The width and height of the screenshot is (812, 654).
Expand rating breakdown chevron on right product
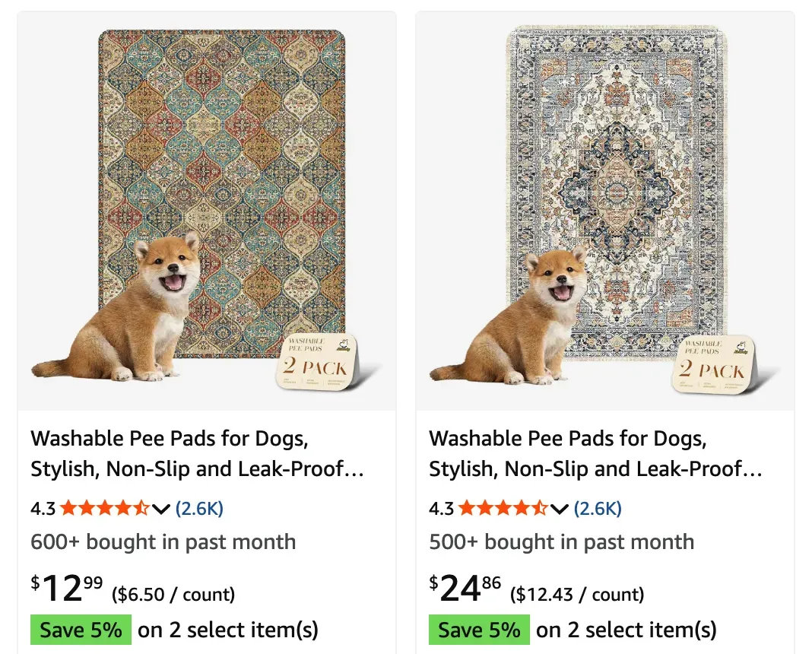click(x=560, y=510)
